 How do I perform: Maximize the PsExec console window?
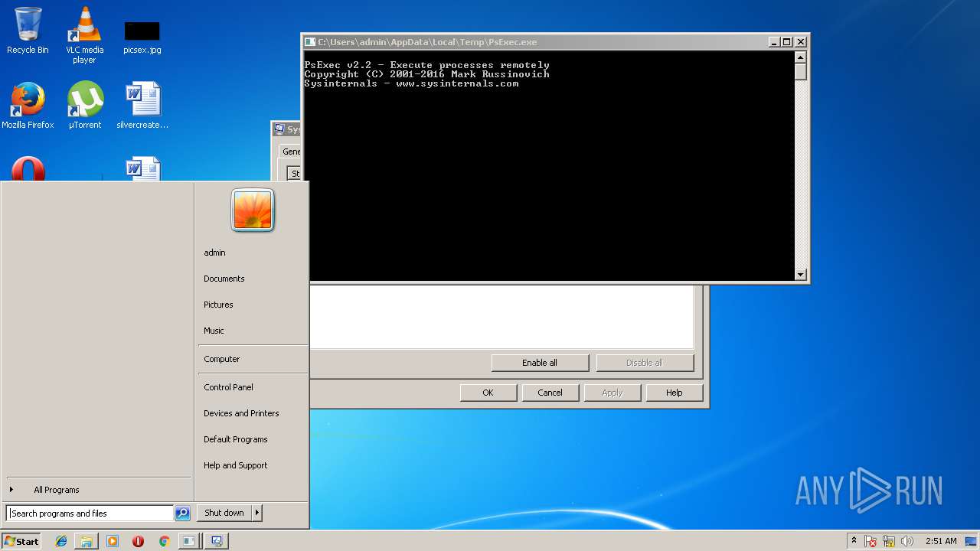(786, 42)
